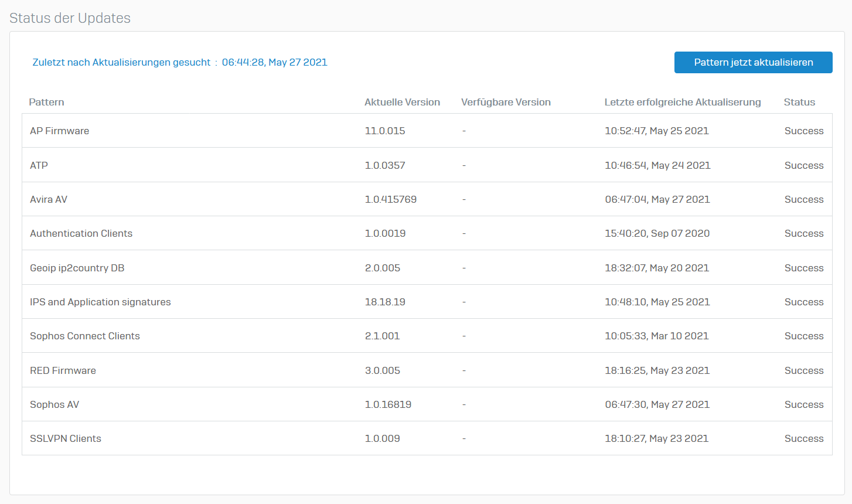Click the 'Success' status of Authentication Clients

click(x=804, y=233)
